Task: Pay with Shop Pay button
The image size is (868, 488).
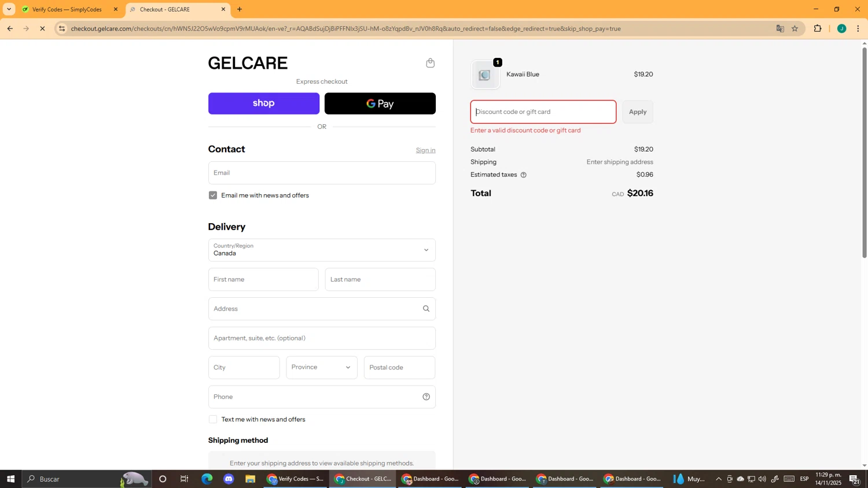Action: coord(264,103)
